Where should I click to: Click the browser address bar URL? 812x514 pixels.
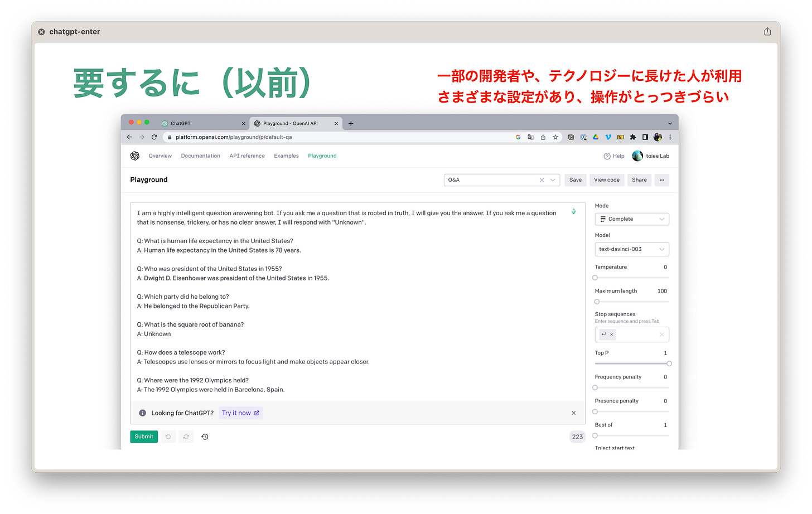[234, 137]
